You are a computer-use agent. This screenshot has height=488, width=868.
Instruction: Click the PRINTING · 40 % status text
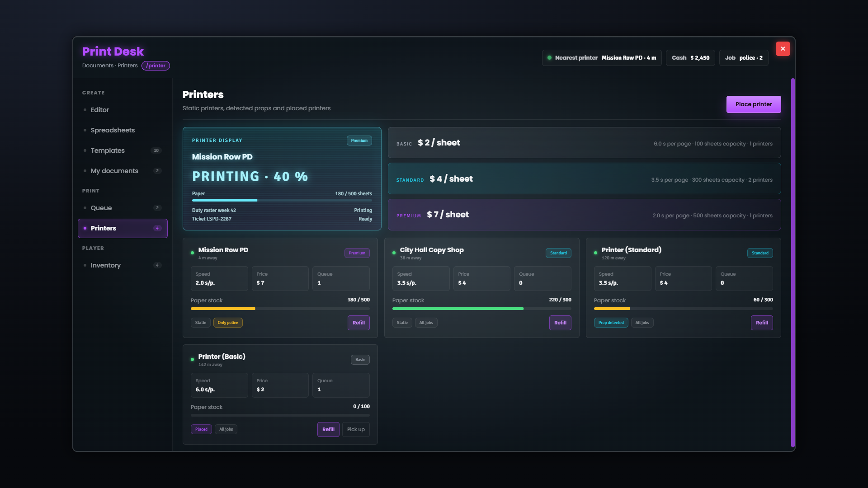click(250, 176)
